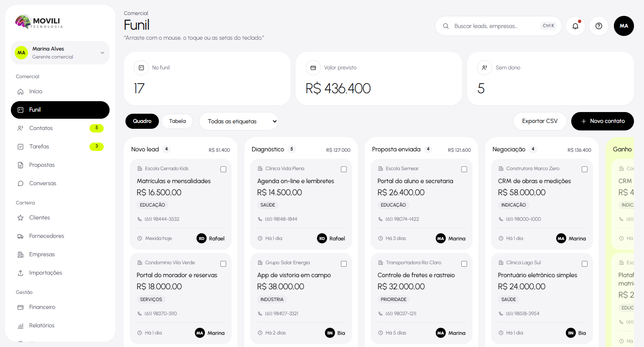Switch to the Tabela view
The image size is (644, 347).
(177, 121)
